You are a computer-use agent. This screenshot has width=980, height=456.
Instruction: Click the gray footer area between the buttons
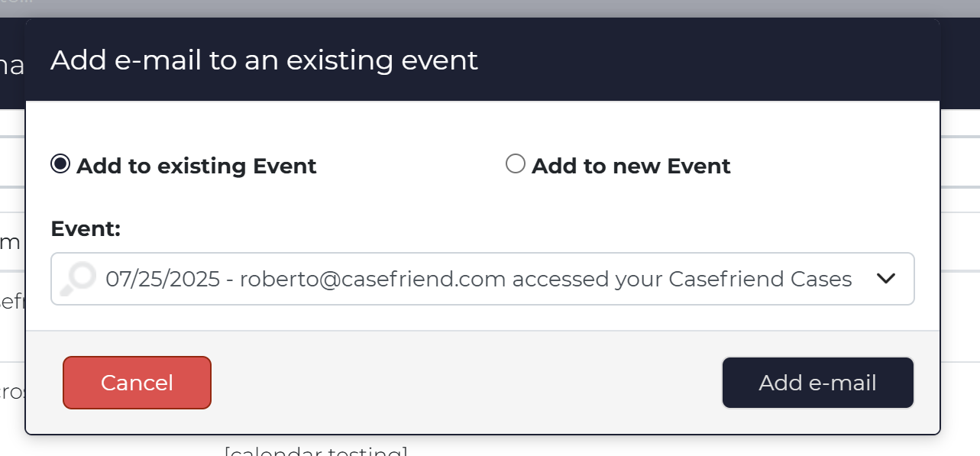click(x=466, y=383)
